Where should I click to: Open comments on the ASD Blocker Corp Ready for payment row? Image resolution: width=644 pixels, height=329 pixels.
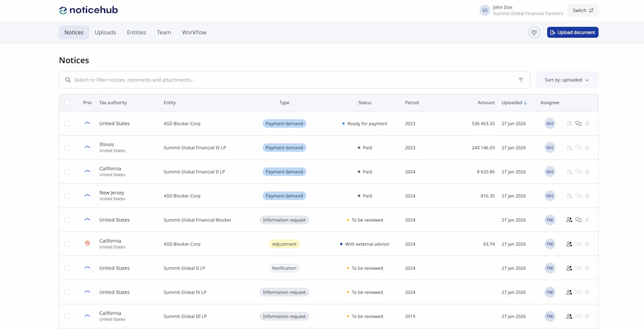578,123
